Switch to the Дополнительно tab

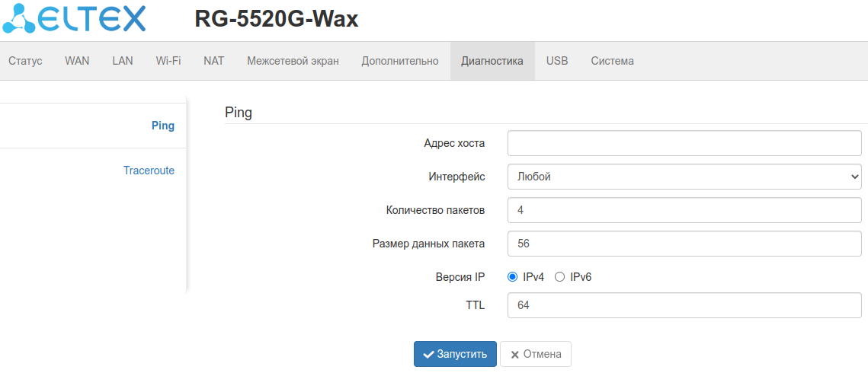click(399, 61)
